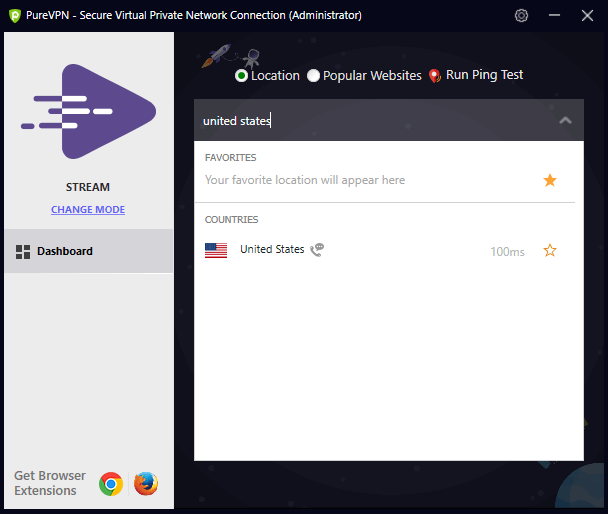The width and height of the screenshot is (608, 514).
Task: Click the PureVPN shield logo in title bar
Action: point(15,16)
